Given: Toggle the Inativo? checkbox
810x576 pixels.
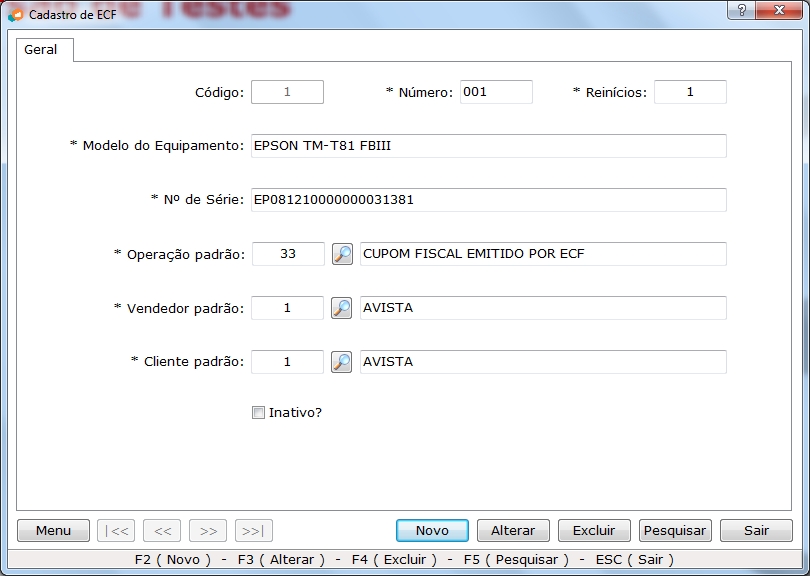Looking at the screenshot, I should pos(258,412).
